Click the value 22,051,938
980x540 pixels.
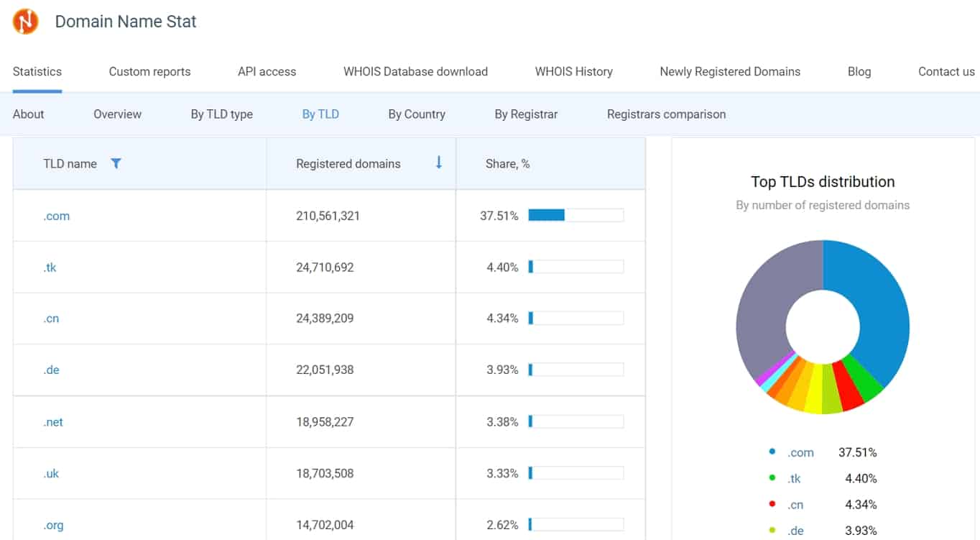coord(325,370)
